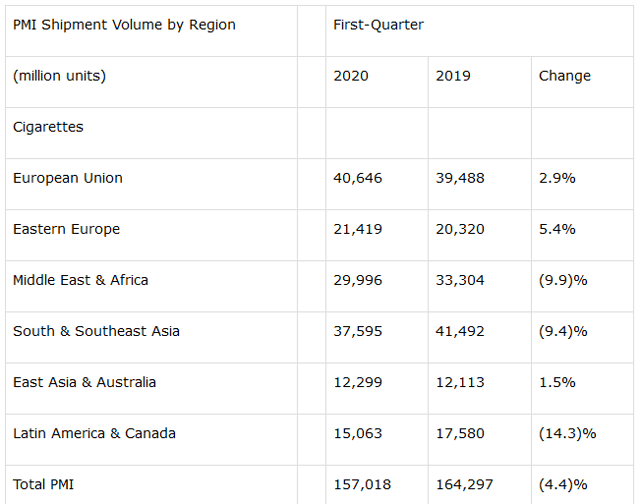Click the (14.3)% change cell
Screen dimensions: 640x504
pos(567,433)
